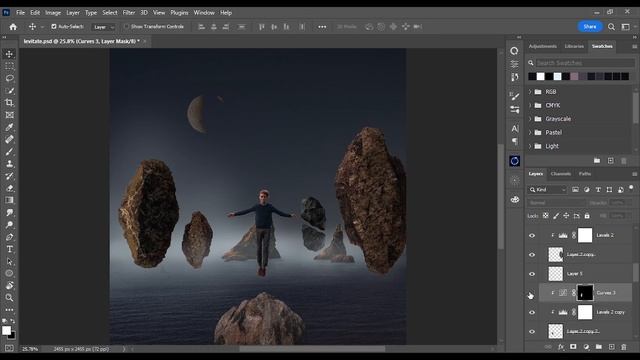Viewport: 640px width, 360px height.
Task: Select the Pen tool
Action: (x=9, y=237)
